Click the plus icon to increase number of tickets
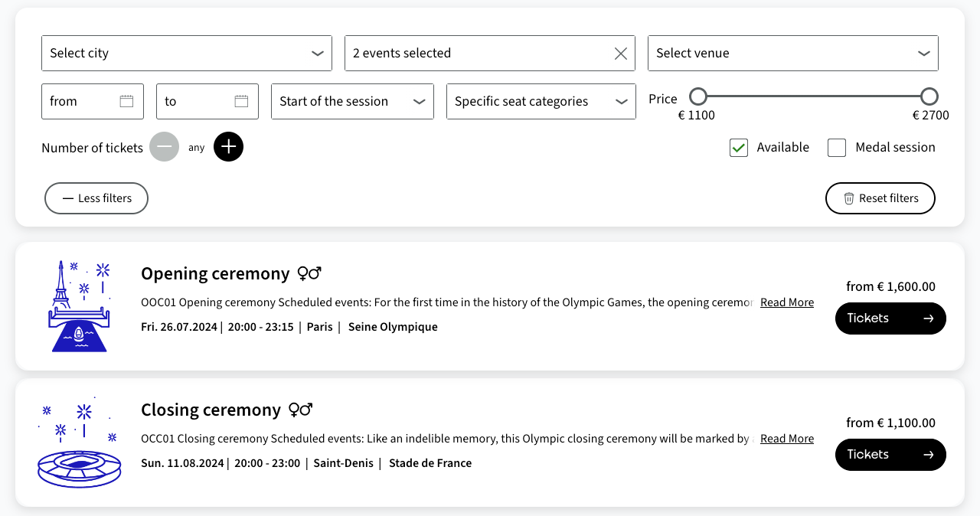The width and height of the screenshot is (980, 516). (x=228, y=146)
